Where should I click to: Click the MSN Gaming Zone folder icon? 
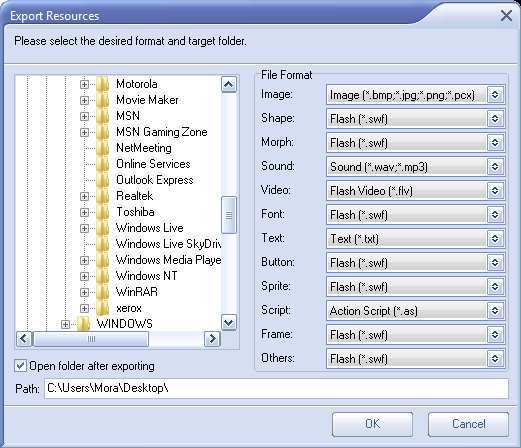(x=102, y=132)
